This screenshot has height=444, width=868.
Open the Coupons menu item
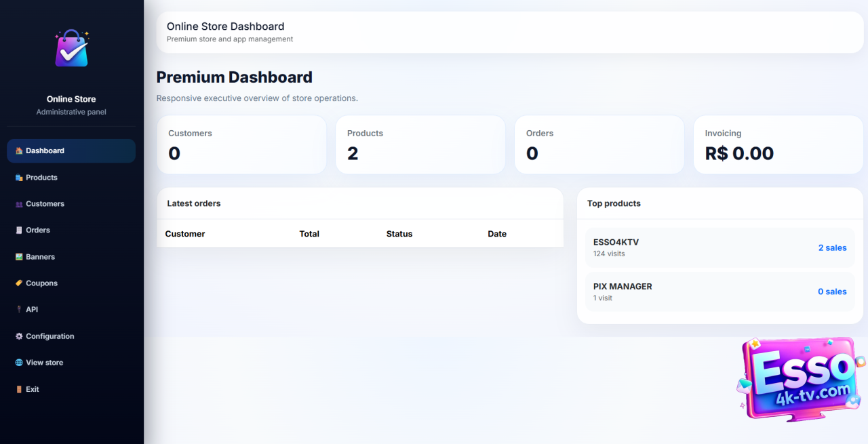tap(41, 283)
